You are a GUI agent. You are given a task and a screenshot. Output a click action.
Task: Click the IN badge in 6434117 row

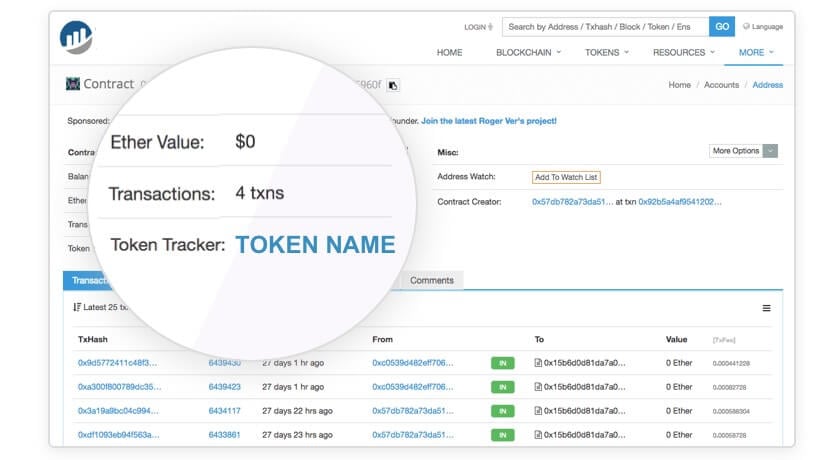[502, 411]
